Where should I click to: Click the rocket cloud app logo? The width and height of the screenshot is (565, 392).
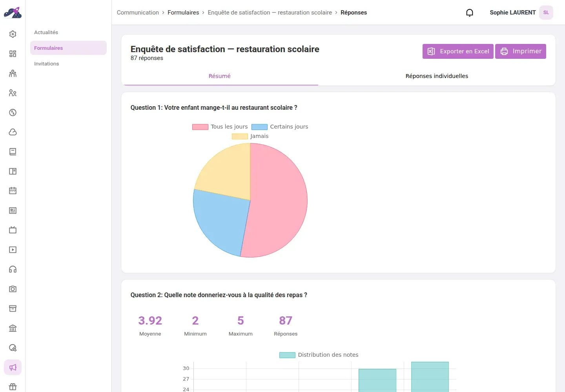click(x=13, y=13)
